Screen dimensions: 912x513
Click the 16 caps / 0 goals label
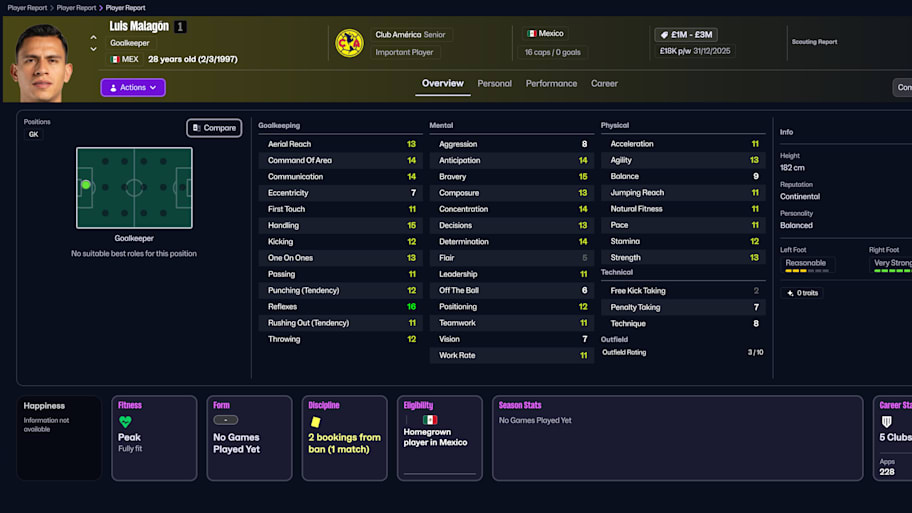553,52
